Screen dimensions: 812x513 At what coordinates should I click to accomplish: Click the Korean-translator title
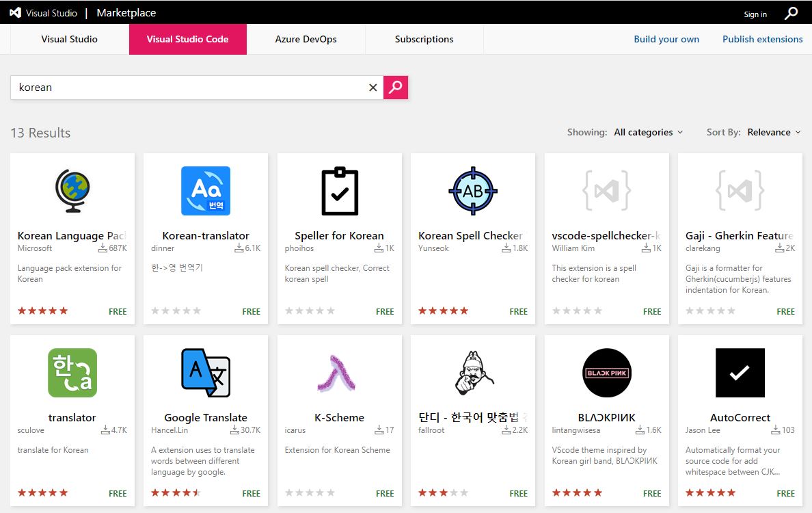point(206,236)
